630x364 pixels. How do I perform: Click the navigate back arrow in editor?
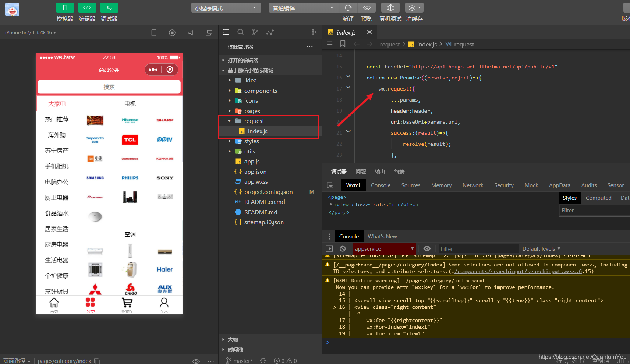tap(356, 44)
